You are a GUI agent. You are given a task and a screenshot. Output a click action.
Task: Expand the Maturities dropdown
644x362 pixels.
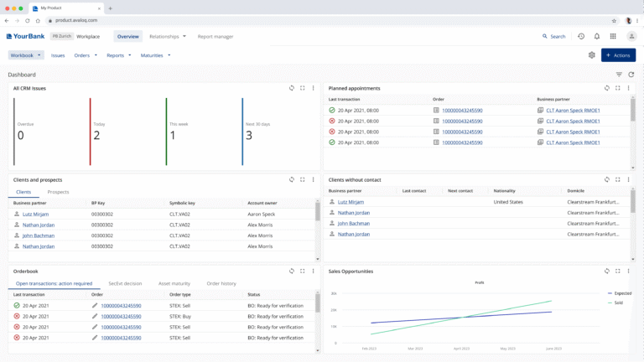click(155, 55)
